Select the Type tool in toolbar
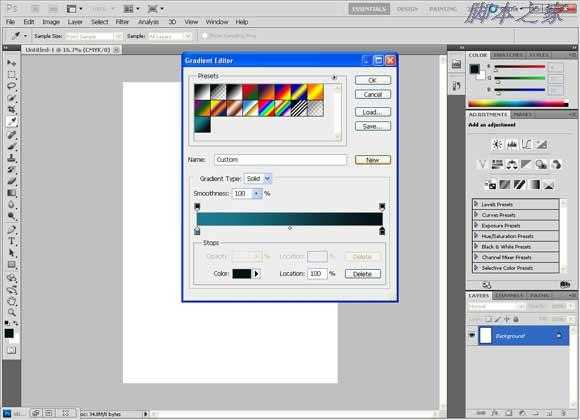 [x=11, y=241]
